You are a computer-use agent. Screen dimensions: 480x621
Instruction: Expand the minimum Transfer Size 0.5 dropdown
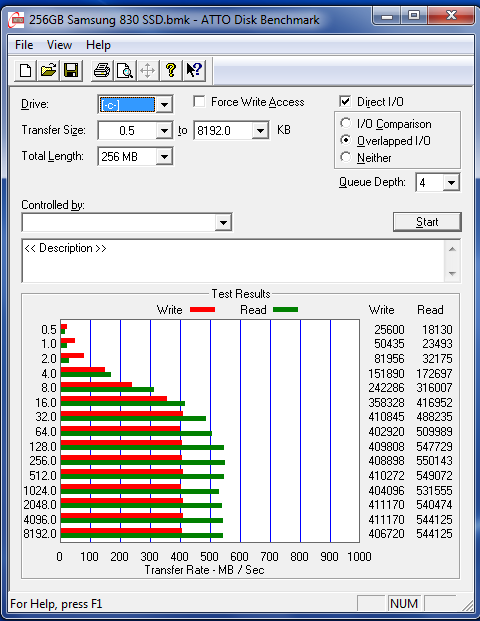(164, 130)
